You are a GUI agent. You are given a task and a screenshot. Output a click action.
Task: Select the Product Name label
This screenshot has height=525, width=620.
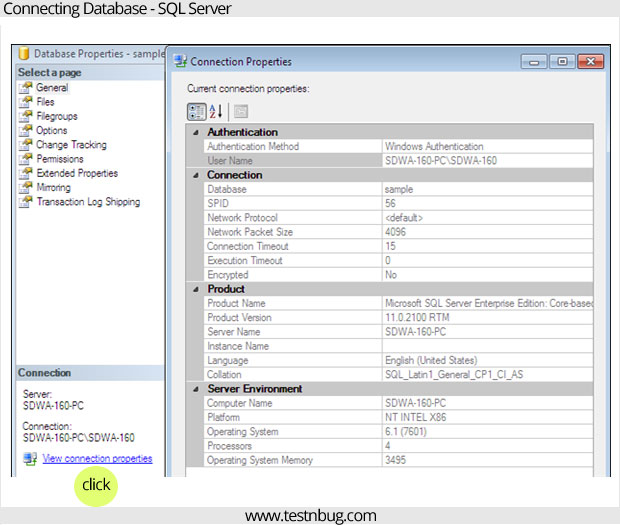[x=236, y=303]
